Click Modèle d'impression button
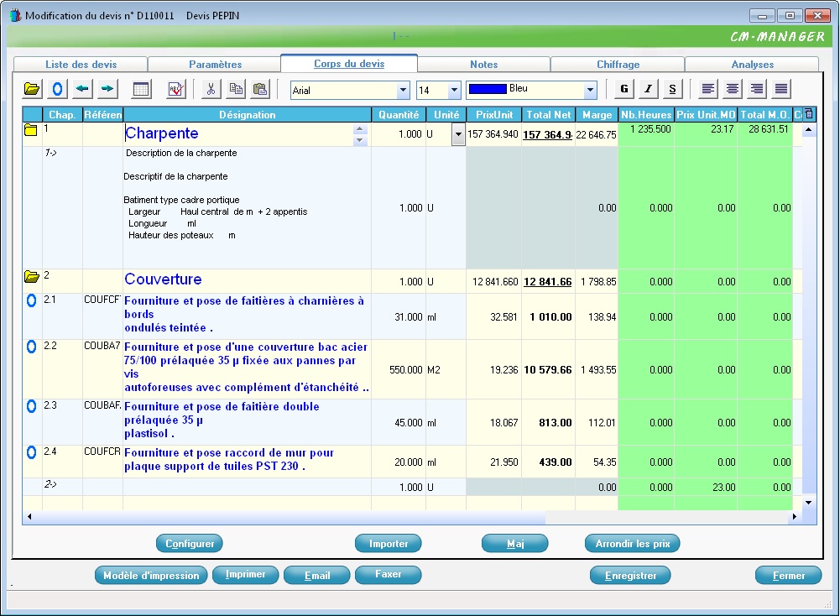The image size is (840, 616). coord(151,575)
